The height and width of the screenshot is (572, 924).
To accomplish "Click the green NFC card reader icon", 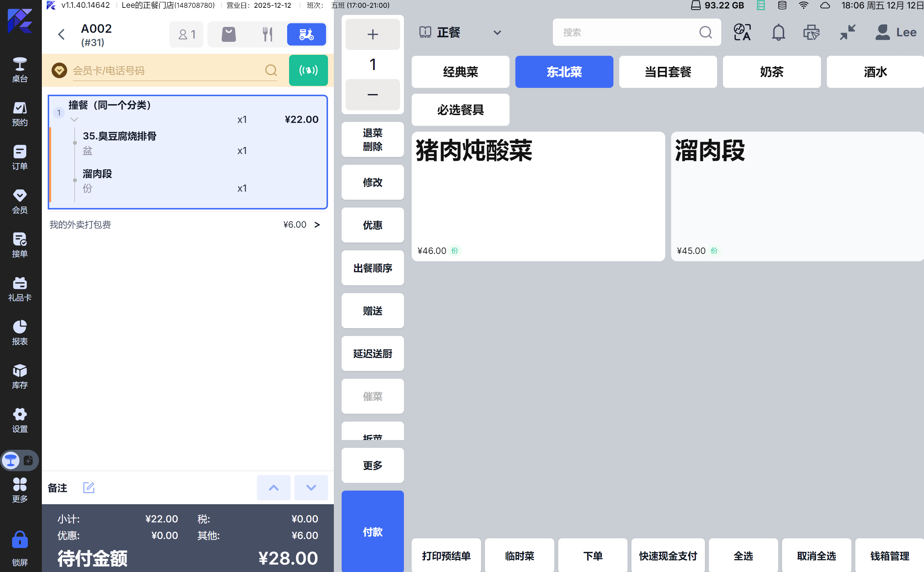I will tap(308, 70).
